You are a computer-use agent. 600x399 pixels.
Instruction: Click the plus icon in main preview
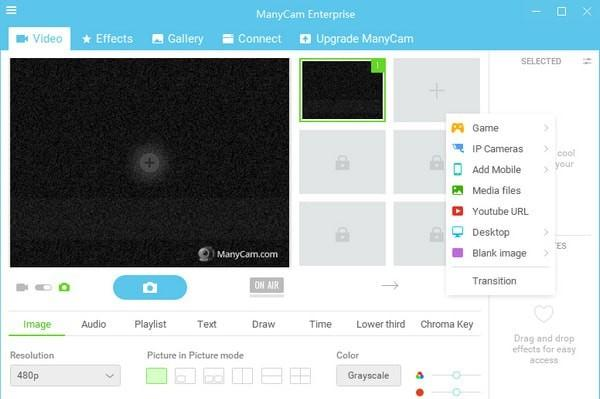click(x=149, y=163)
